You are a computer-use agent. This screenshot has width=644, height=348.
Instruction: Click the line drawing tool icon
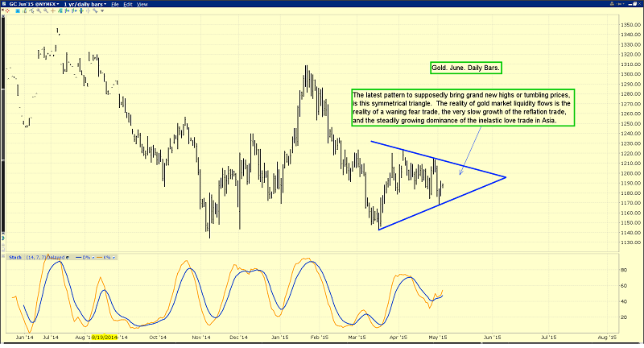coord(31,10)
